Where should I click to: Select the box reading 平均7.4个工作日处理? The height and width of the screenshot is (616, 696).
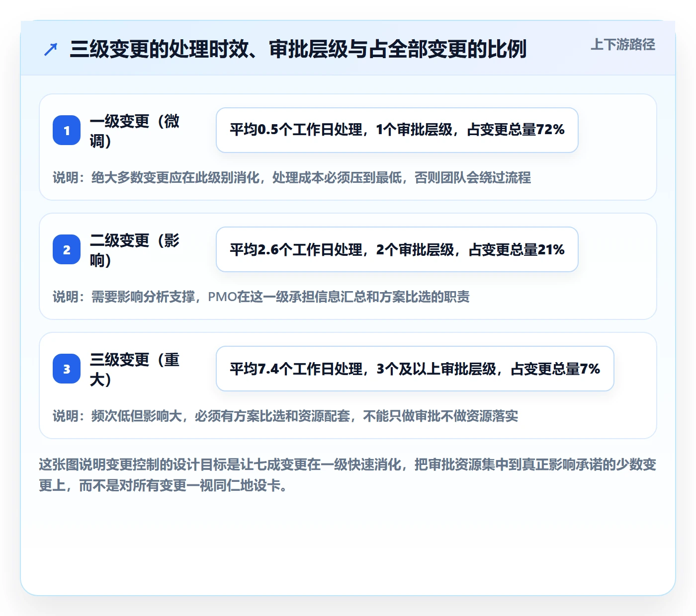(415, 369)
